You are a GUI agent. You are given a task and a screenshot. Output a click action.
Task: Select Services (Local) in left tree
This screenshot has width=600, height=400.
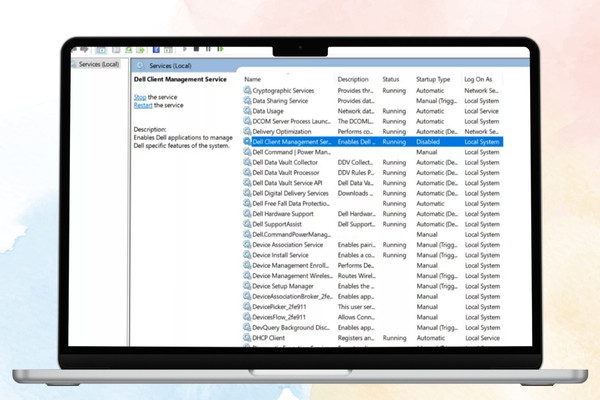point(99,64)
